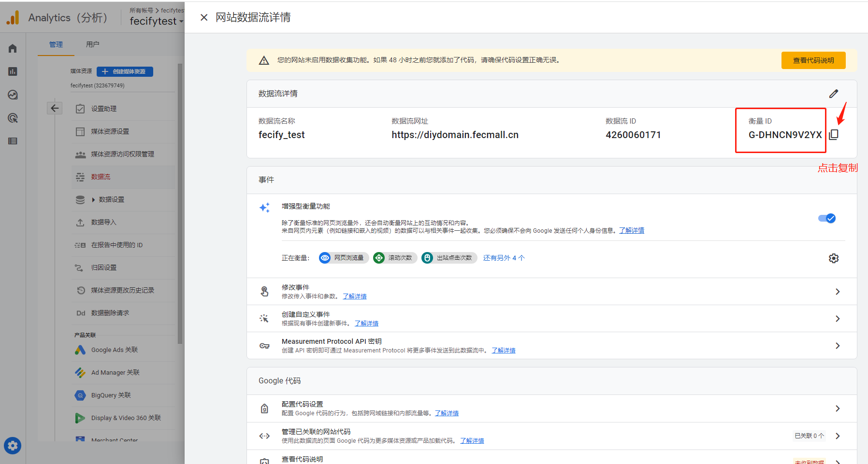Viewport: 868px width, 464px height.
Task: Click 了解详情 link in 创建自定义事件 row
Action: (x=366, y=323)
